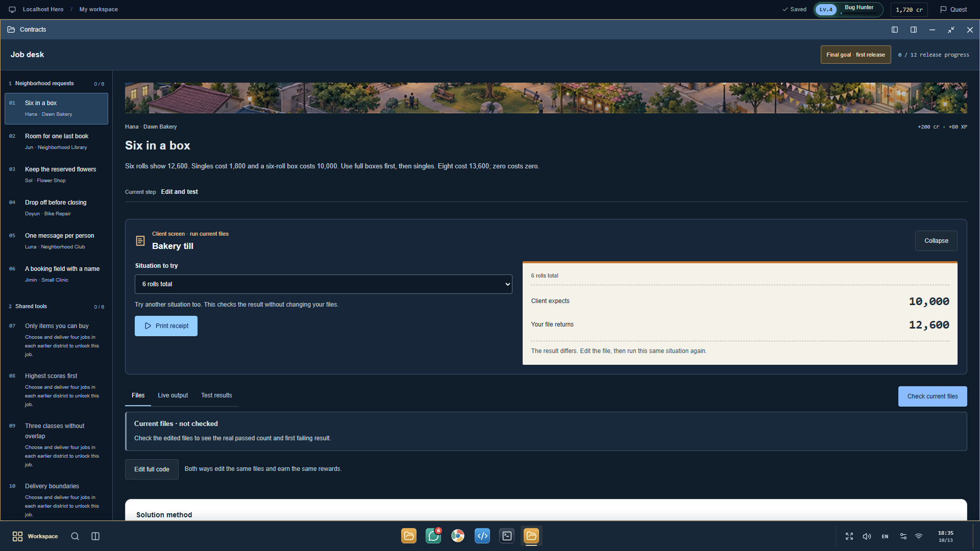Click the Bug Hunter XP progress bar
Image resolution: width=980 pixels, height=551 pixels.
860,13
